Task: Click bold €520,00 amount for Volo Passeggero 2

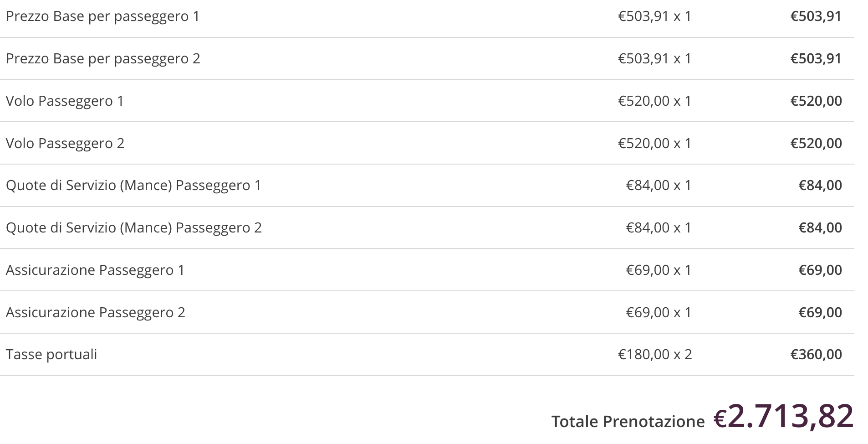Action: (816, 144)
